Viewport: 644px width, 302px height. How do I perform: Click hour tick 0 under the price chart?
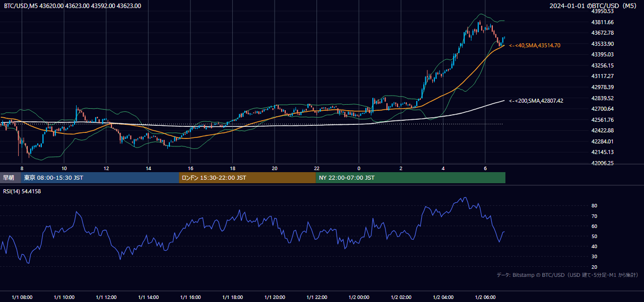coord(359,168)
